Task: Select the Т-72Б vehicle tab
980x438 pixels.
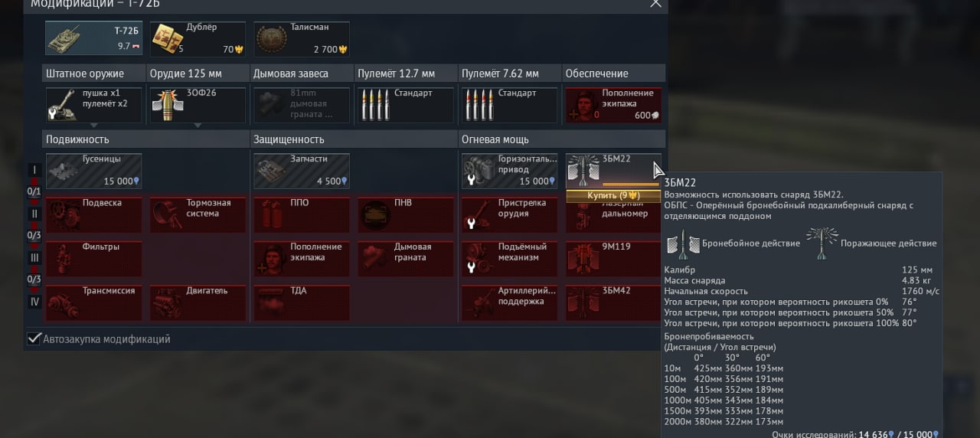Action: click(x=94, y=38)
